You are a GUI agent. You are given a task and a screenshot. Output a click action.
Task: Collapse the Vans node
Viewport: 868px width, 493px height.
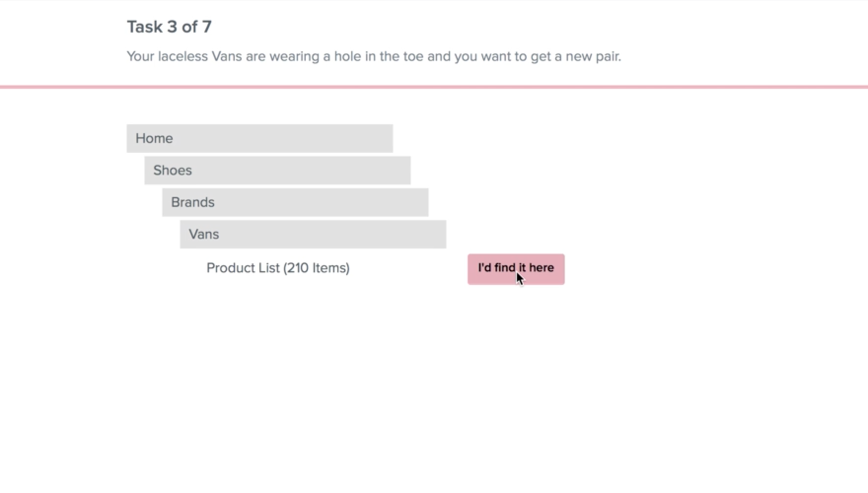click(x=313, y=234)
